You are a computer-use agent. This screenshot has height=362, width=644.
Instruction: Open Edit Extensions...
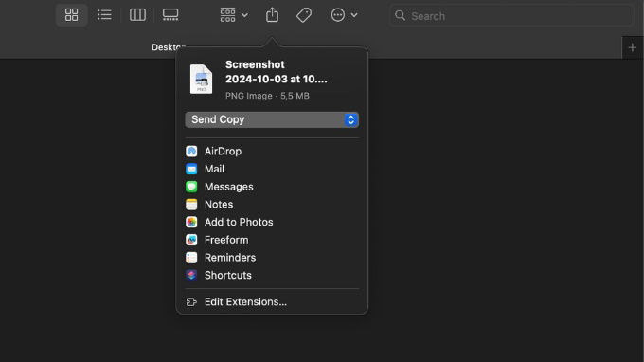[272, 302]
